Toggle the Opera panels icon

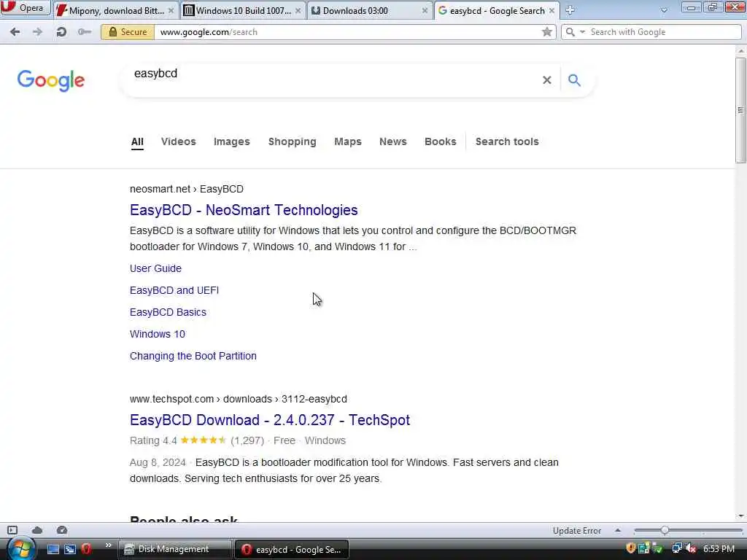12,530
